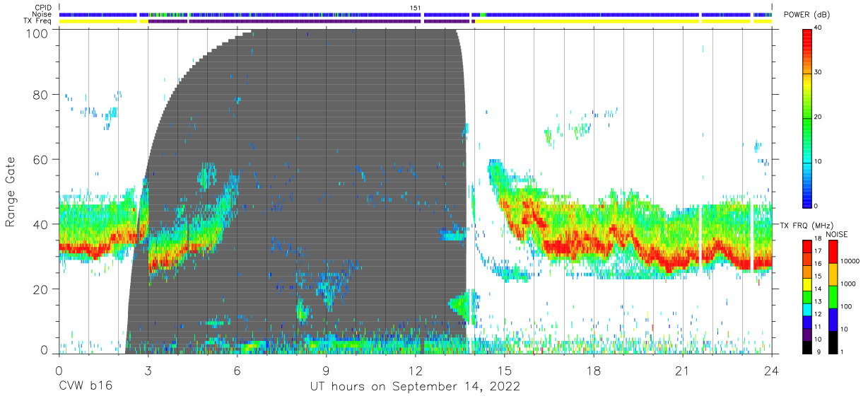868x401 pixels.
Task: Click the 100 tick on the Range Gate axis
Action: tap(36, 33)
